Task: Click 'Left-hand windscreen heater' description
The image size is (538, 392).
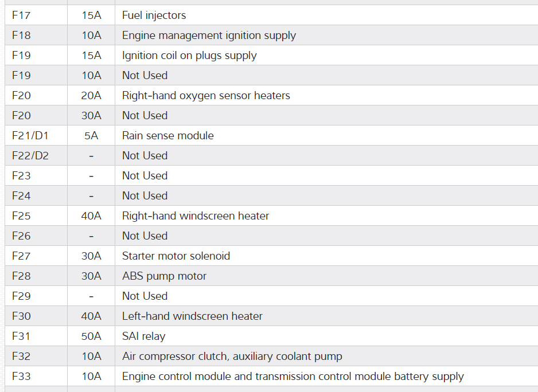Action: pos(192,316)
